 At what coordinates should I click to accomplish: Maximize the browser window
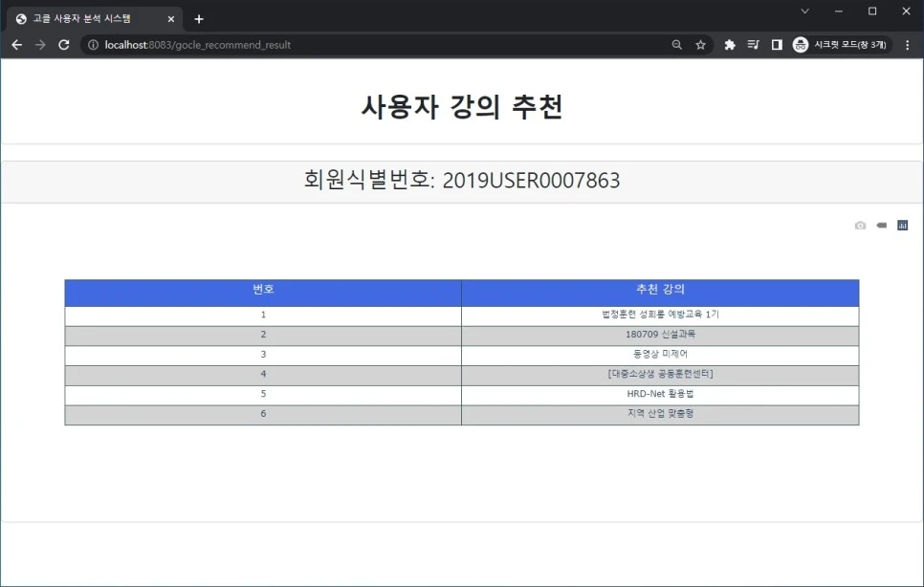872,11
